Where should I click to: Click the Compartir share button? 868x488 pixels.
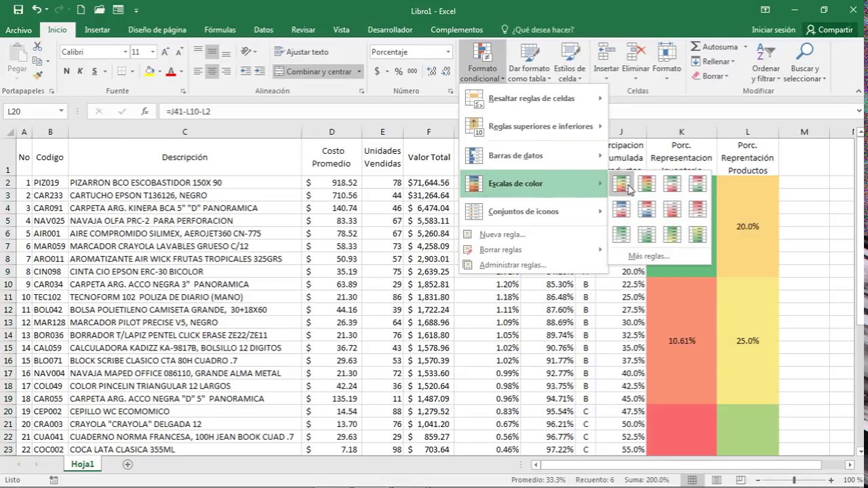(x=829, y=30)
